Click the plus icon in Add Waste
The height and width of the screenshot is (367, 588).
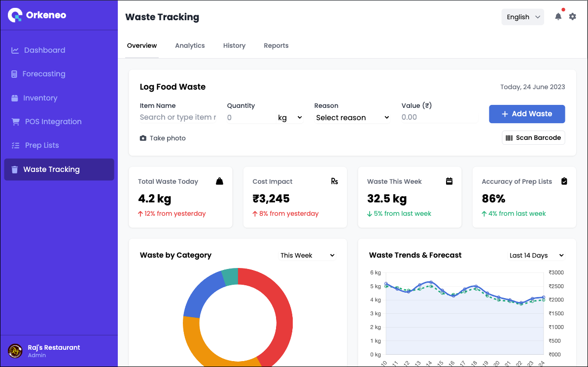[505, 114]
